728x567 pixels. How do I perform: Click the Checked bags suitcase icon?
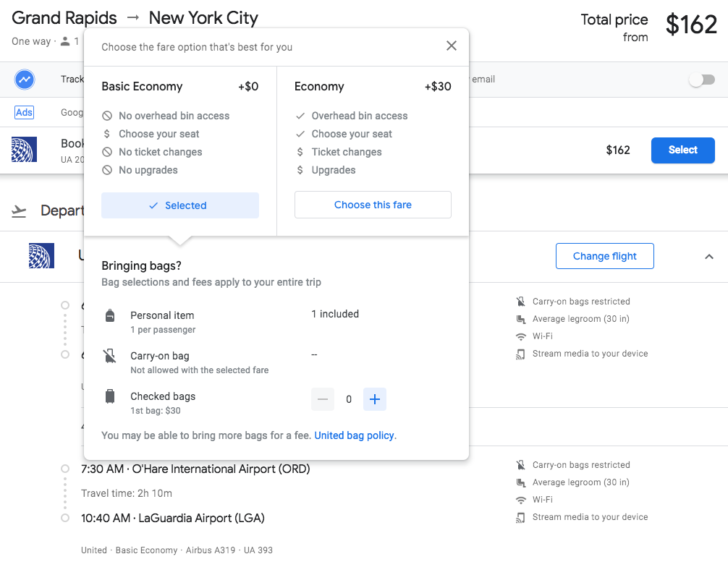click(x=110, y=396)
